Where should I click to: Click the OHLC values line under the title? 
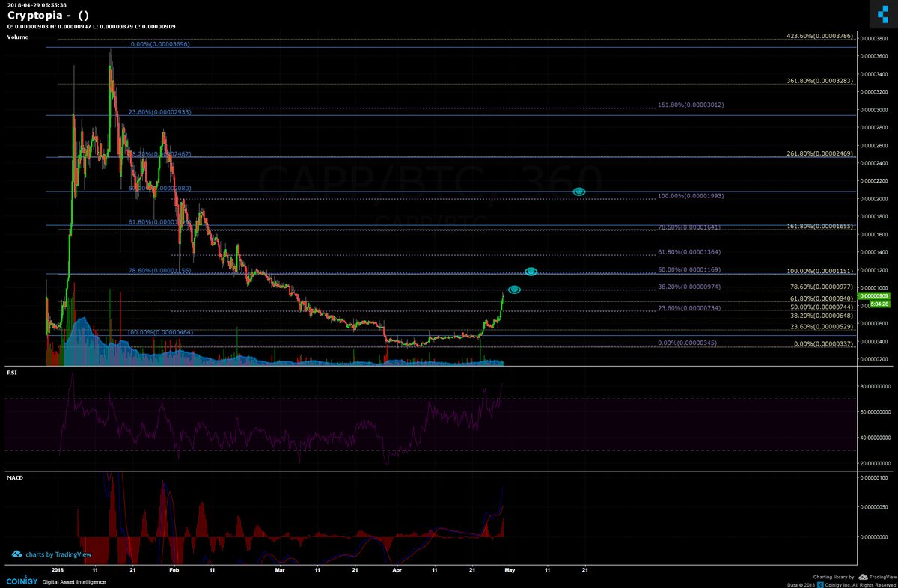coord(91,26)
